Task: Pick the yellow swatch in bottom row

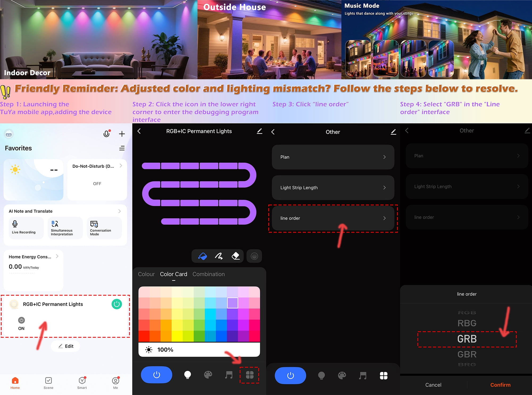Action: 177,336
